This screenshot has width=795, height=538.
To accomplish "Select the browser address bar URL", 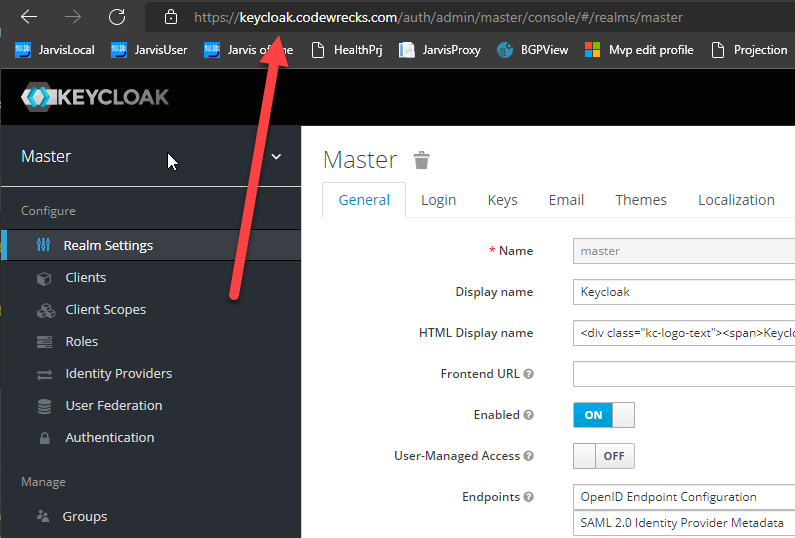I will [438, 18].
